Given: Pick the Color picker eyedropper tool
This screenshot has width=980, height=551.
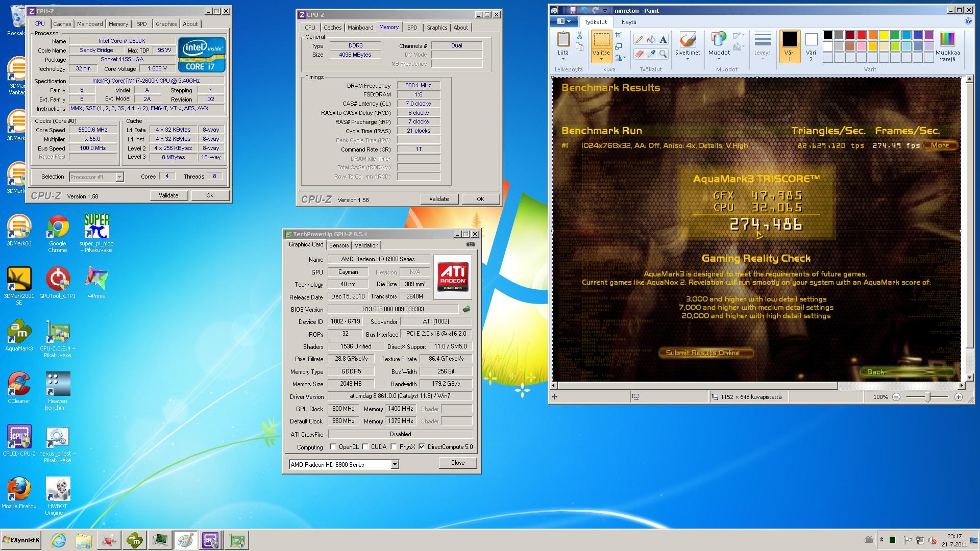Looking at the screenshot, I should tap(651, 54).
